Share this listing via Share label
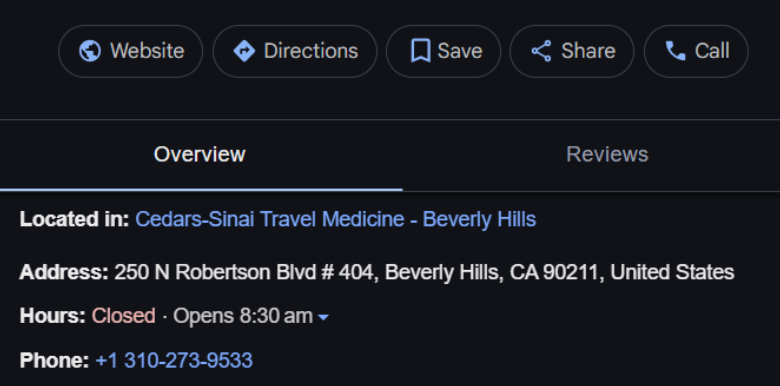Screen dimensions: 780x386 coord(588,51)
